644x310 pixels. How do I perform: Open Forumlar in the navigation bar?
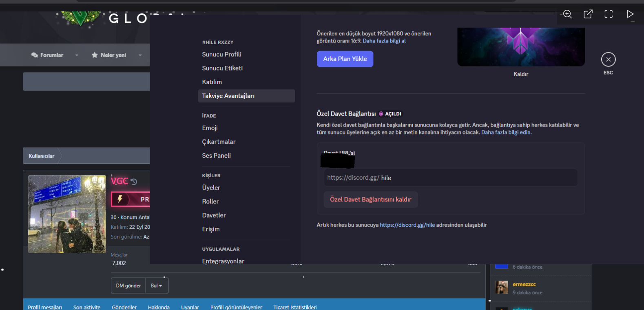click(x=51, y=55)
